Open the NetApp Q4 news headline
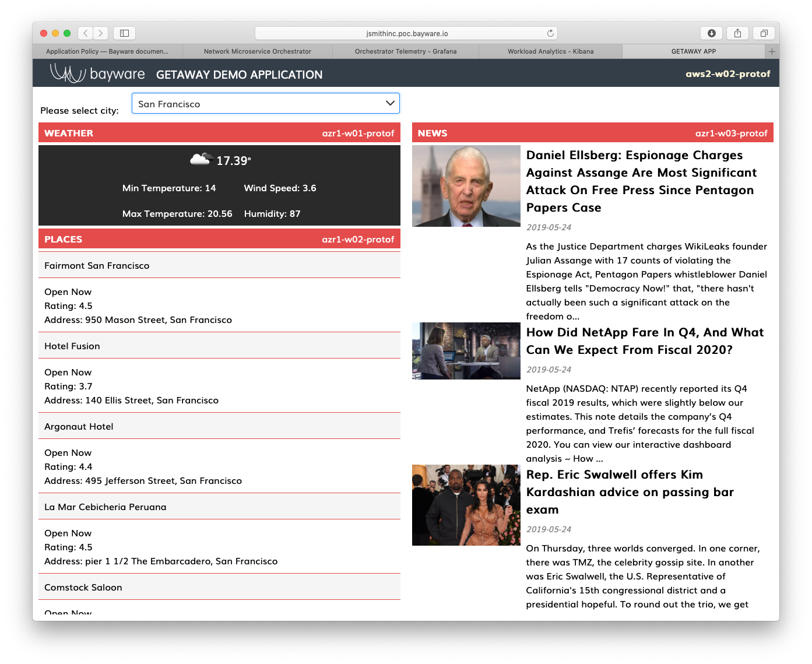812x664 pixels. [645, 341]
